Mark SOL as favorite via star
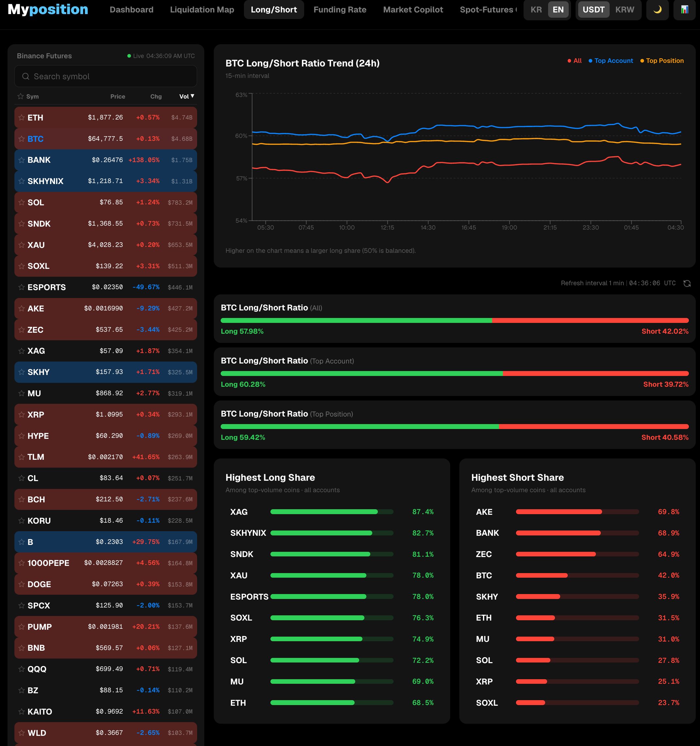The height and width of the screenshot is (746, 700). tap(22, 202)
